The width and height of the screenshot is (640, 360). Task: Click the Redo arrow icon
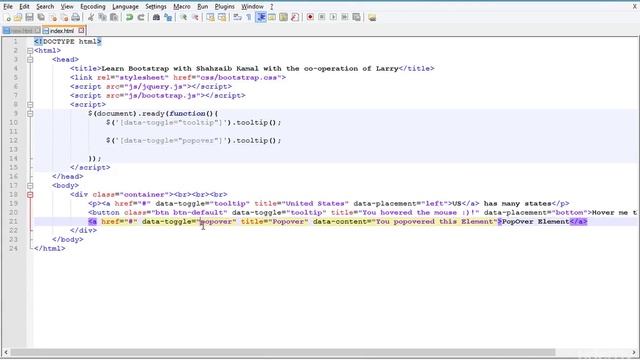pos(141,18)
